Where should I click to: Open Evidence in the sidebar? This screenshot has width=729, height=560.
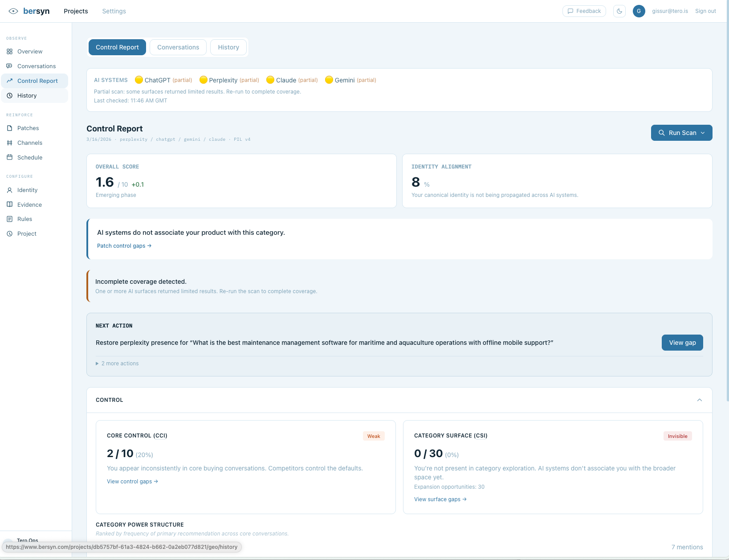[x=34, y=204]
